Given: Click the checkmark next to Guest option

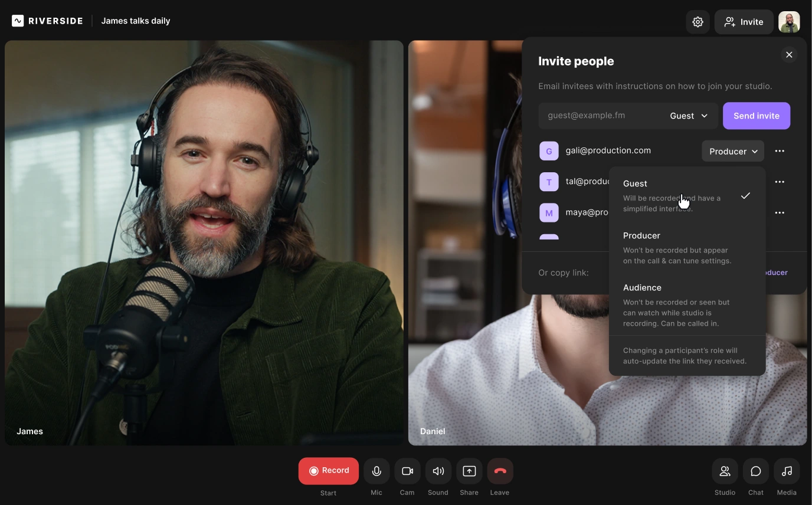Looking at the screenshot, I should tap(745, 195).
